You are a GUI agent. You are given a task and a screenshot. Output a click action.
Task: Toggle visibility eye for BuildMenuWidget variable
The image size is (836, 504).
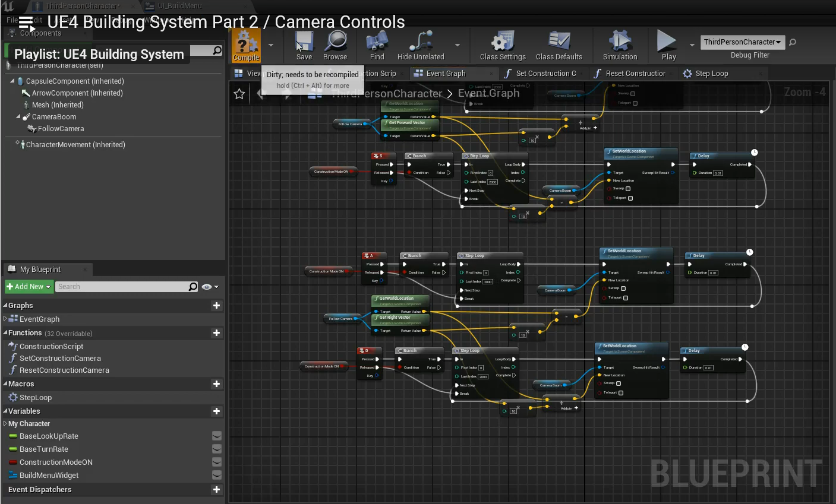(217, 476)
